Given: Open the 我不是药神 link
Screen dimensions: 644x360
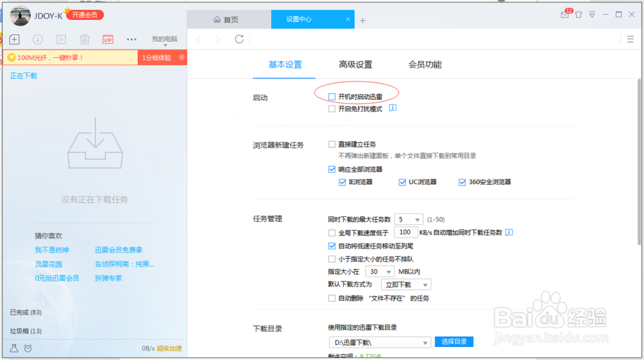Looking at the screenshot, I should click(x=52, y=250).
